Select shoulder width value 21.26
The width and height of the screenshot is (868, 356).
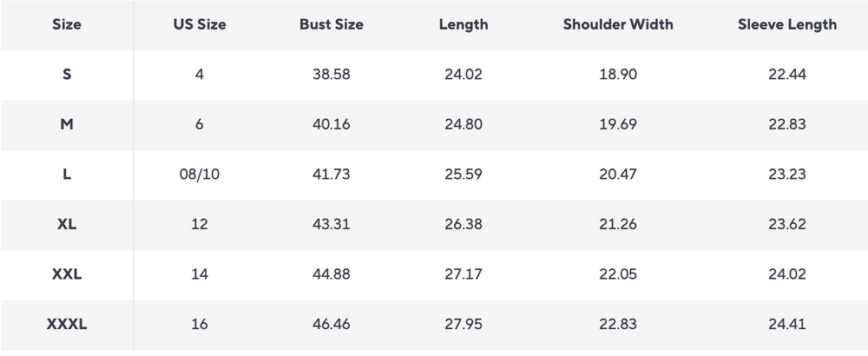coord(617,224)
